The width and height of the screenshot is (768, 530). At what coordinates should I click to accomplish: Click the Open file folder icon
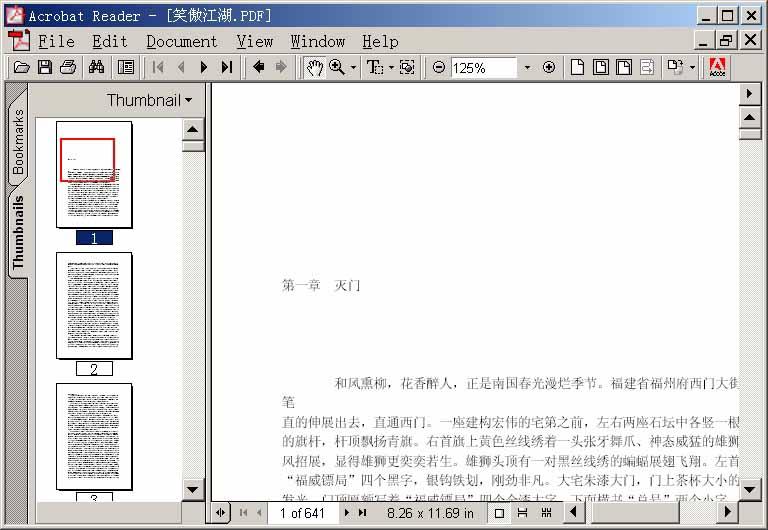click(21, 67)
